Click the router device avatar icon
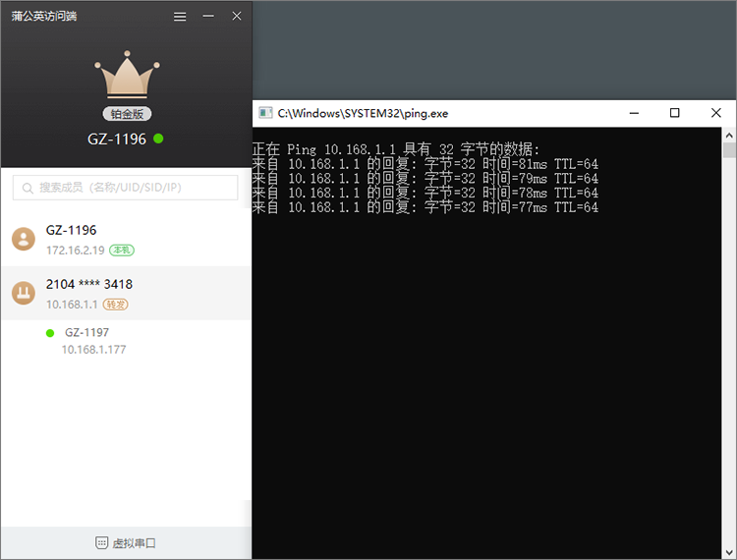737x560 pixels. click(x=24, y=293)
